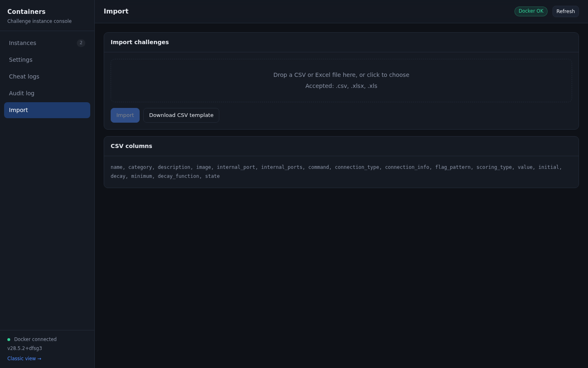Open the Audit log page
The image size is (588, 368).
pos(47,93)
